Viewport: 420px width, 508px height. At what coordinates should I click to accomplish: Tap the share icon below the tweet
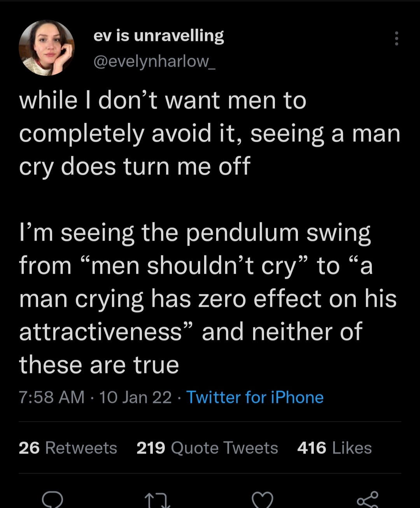[367, 500]
